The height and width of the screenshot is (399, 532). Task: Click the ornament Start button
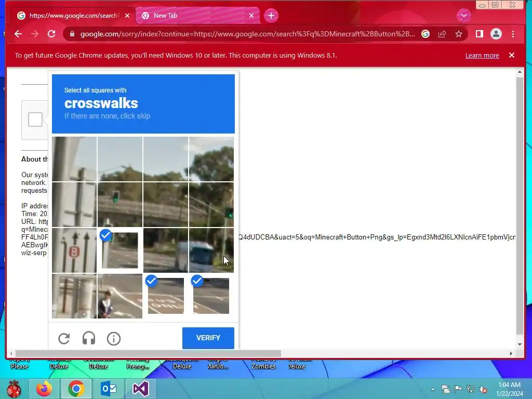[x=14, y=389]
